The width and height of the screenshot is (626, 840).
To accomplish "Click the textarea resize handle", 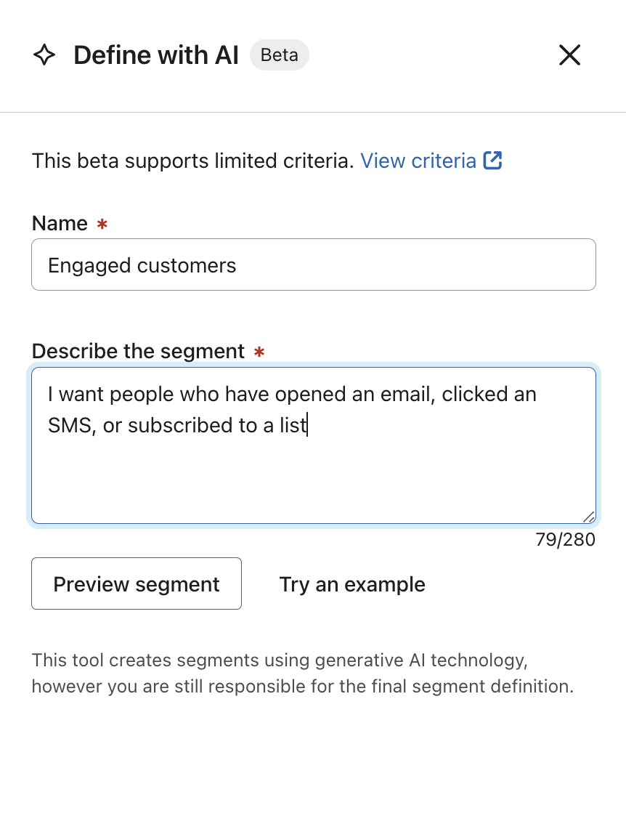I will point(589,517).
